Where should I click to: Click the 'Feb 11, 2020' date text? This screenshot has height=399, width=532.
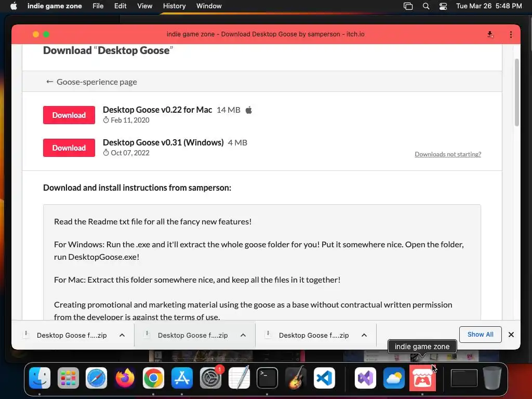tap(130, 120)
